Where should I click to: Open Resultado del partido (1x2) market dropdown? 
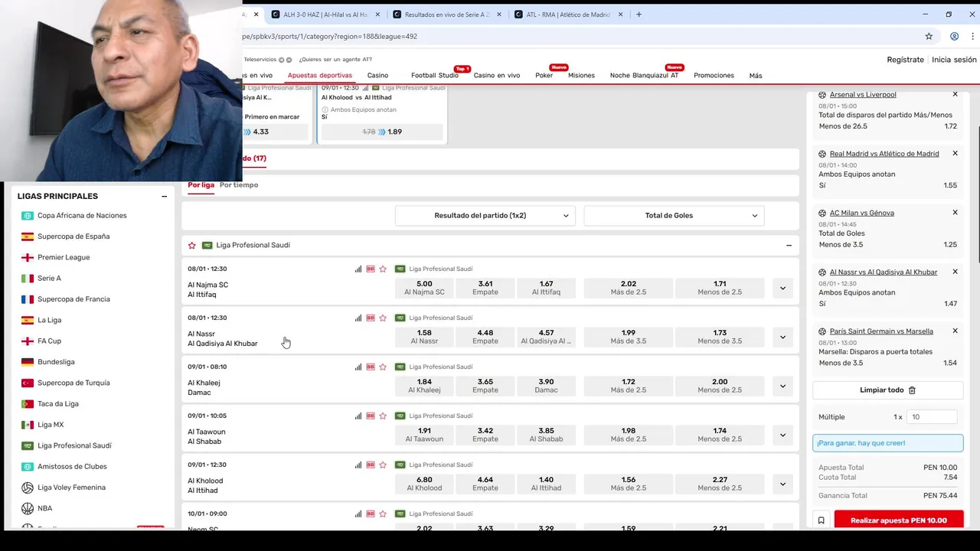click(485, 216)
